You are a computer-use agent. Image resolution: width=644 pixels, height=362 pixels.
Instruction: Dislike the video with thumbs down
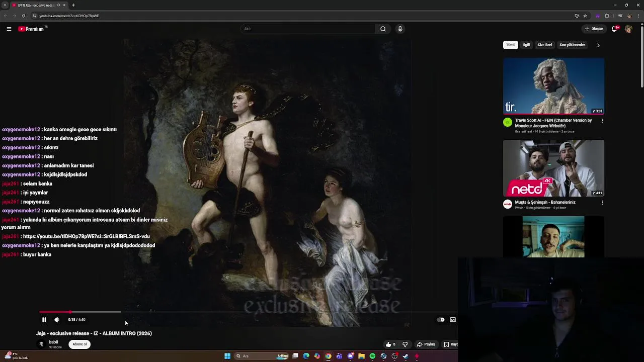[405, 344]
